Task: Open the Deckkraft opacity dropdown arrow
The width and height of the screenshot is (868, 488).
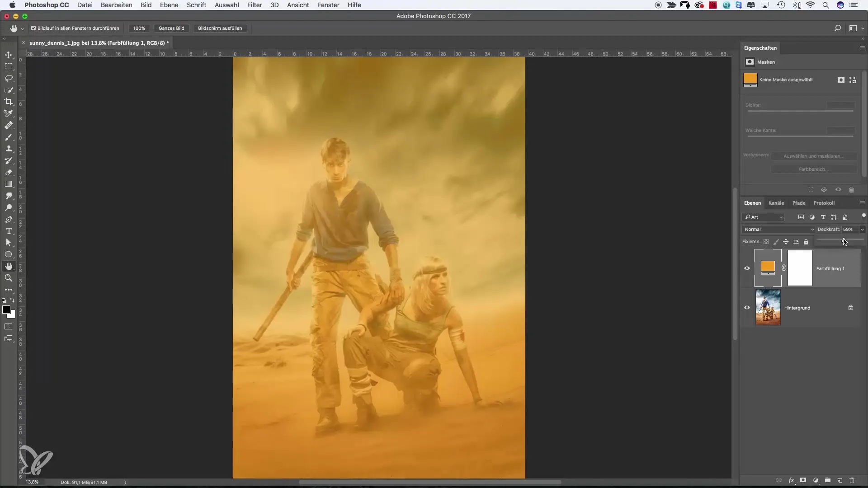Action: click(x=862, y=230)
